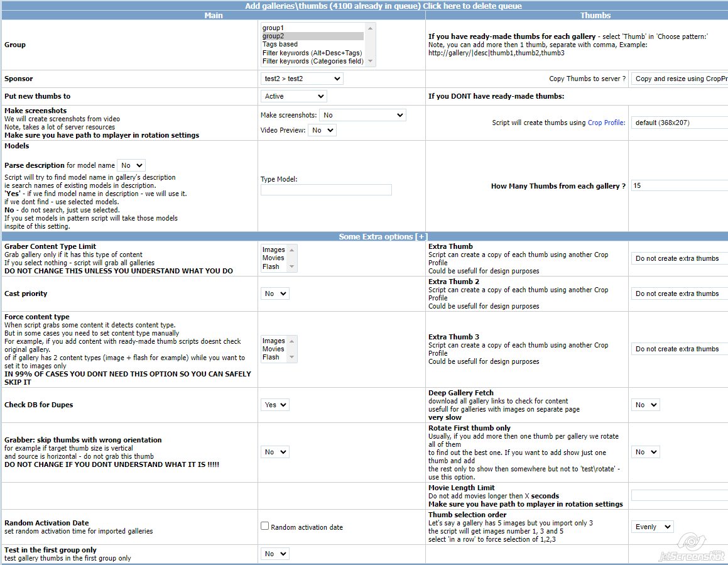Open the 'Copy Thumbs to server' dropdown
The height and width of the screenshot is (565, 728).
pos(680,79)
